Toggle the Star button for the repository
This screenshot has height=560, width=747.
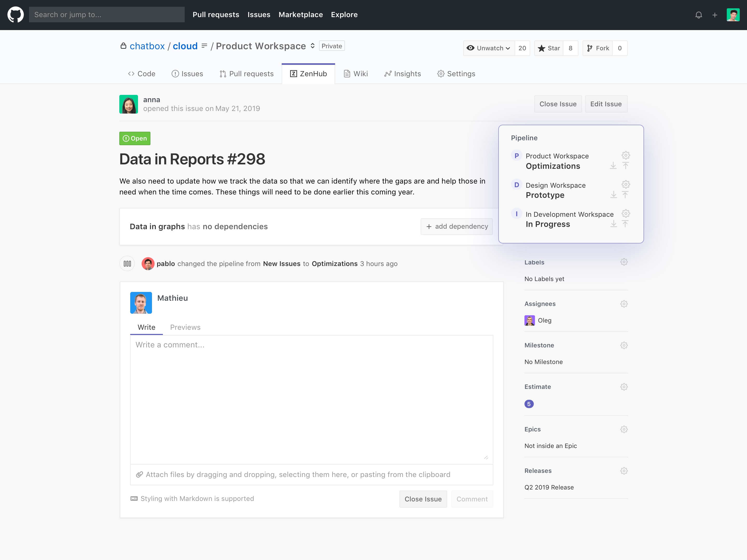(549, 48)
